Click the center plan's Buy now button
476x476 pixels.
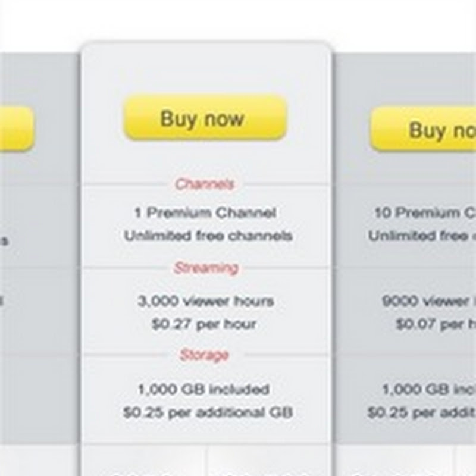click(205, 119)
